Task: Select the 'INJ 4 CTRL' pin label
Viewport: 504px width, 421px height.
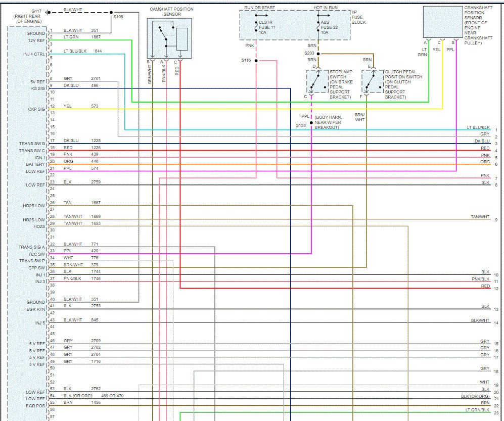Action: tap(34, 54)
